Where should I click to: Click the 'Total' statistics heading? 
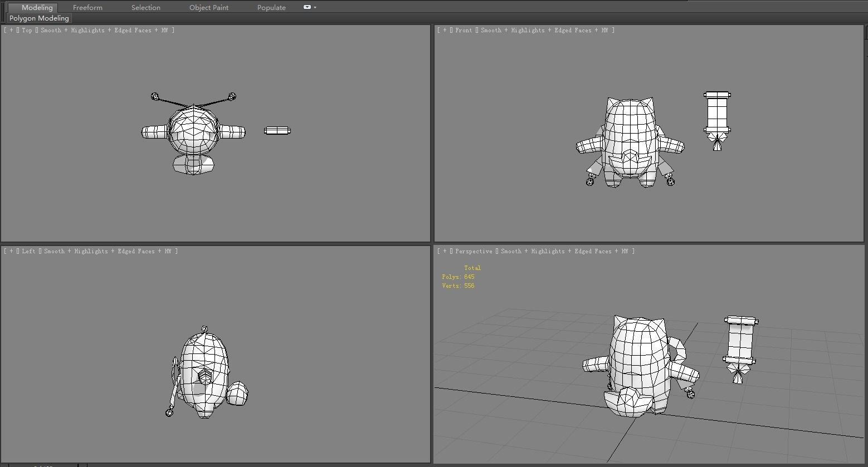click(x=472, y=268)
